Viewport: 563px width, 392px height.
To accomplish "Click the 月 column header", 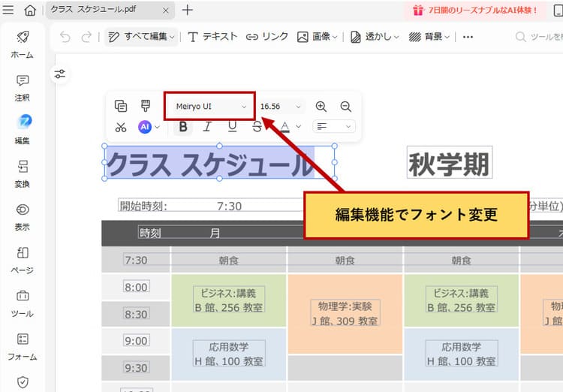I will click(x=215, y=234).
